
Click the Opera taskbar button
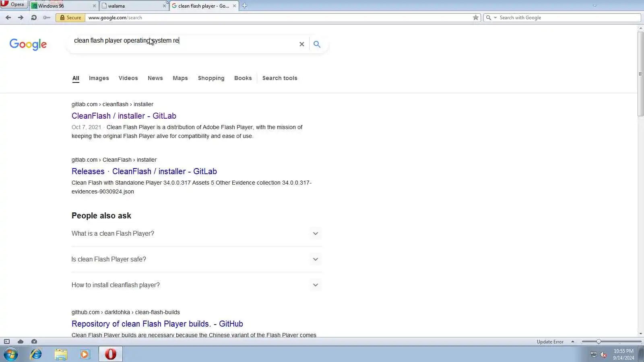(110, 354)
